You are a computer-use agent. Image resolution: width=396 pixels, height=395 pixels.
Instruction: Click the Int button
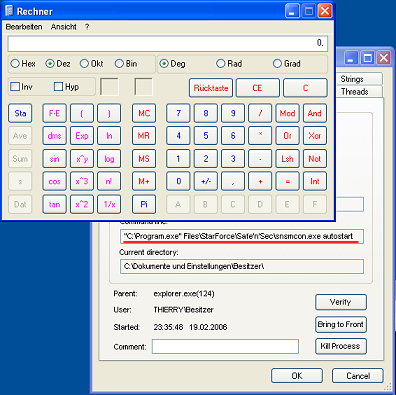[315, 181]
